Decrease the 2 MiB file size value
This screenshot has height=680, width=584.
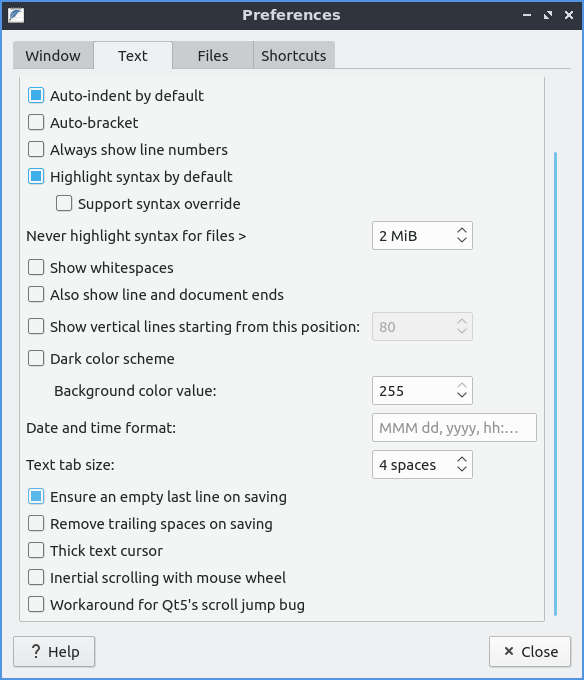(462, 241)
